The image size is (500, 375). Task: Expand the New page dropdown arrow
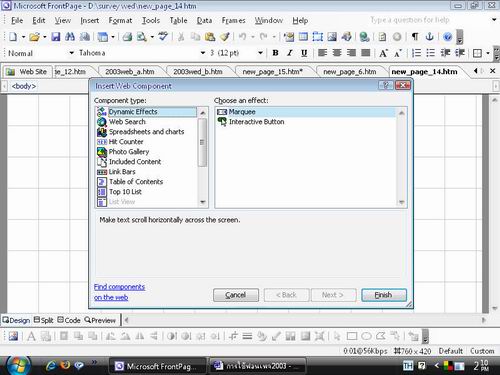pyautogui.click(x=23, y=37)
